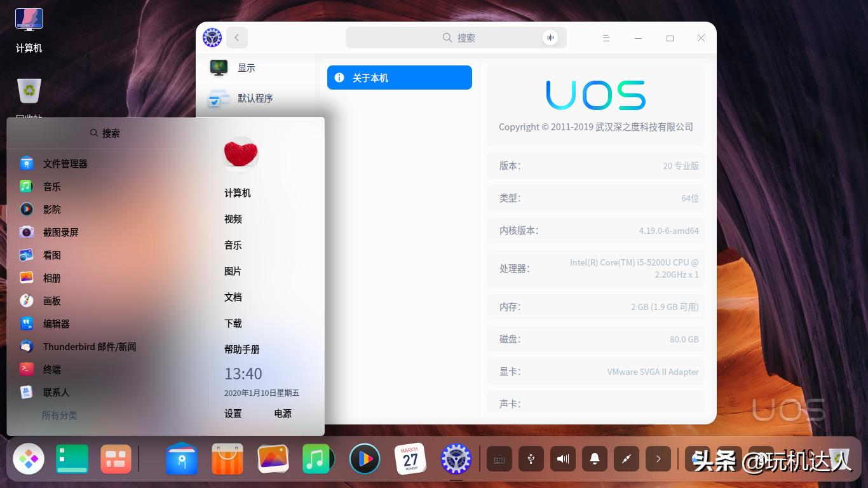Mute sound via the speaker tray icon
Screen dimensions: 868x488
(563, 459)
